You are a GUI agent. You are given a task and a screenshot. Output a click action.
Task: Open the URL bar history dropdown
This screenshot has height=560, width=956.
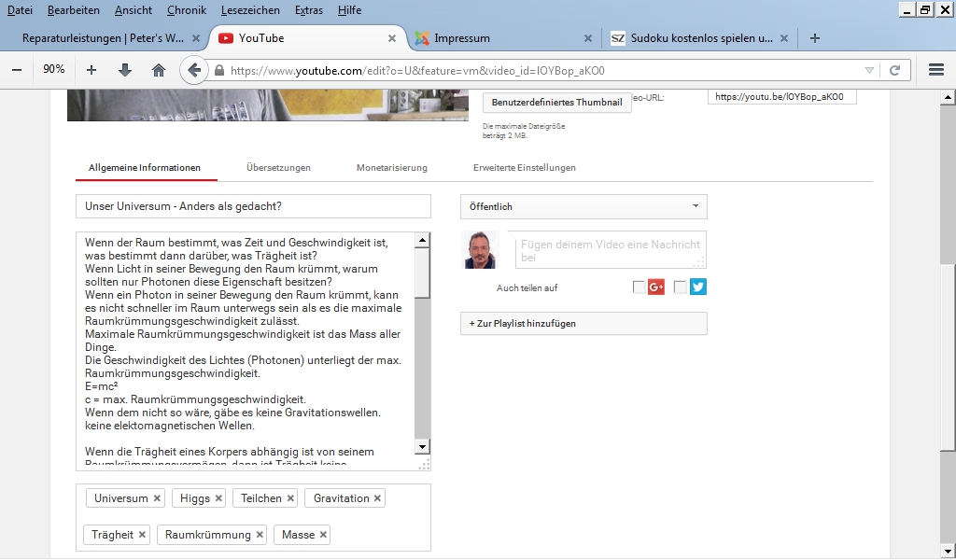point(869,70)
